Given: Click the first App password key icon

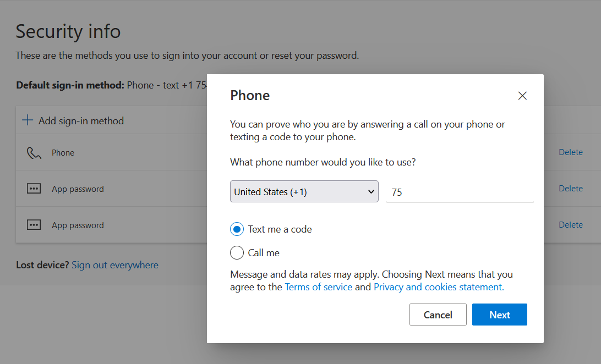Looking at the screenshot, I should click(x=34, y=188).
